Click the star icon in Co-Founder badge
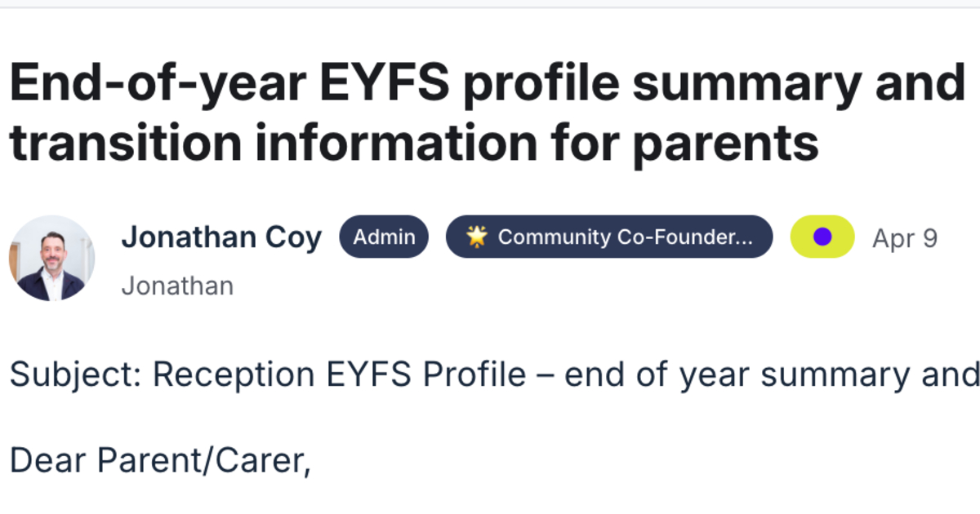 [477, 237]
